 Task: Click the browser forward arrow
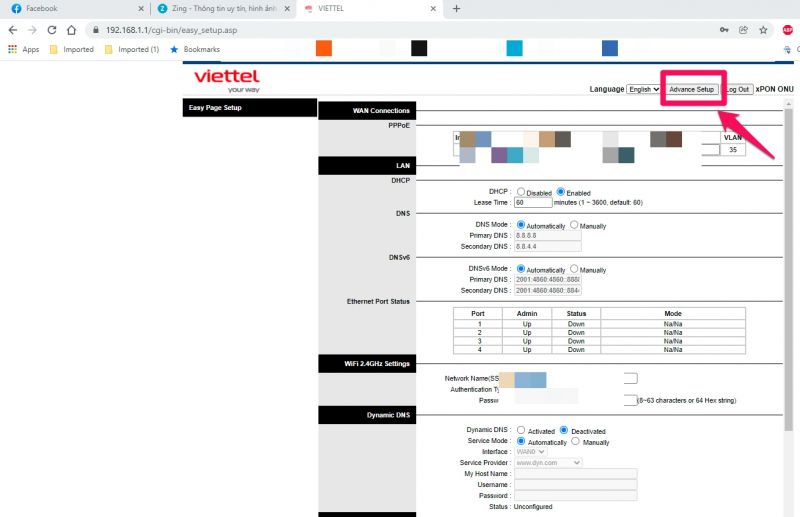pos(32,30)
